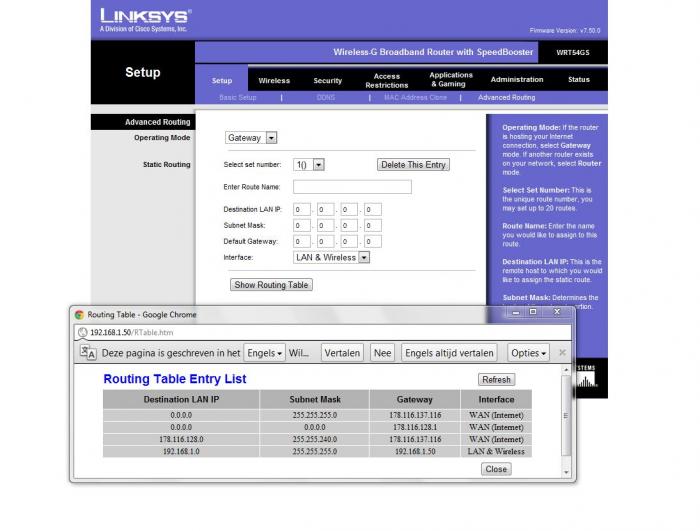Open the Operating Mode Gateway dropdown

pyautogui.click(x=251, y=138)
